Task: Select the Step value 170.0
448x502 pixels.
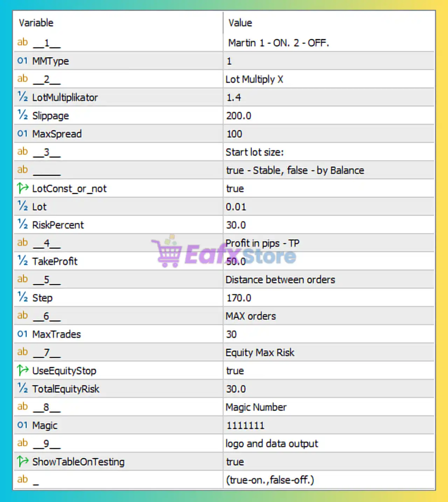Action: (x=239, y=298)
